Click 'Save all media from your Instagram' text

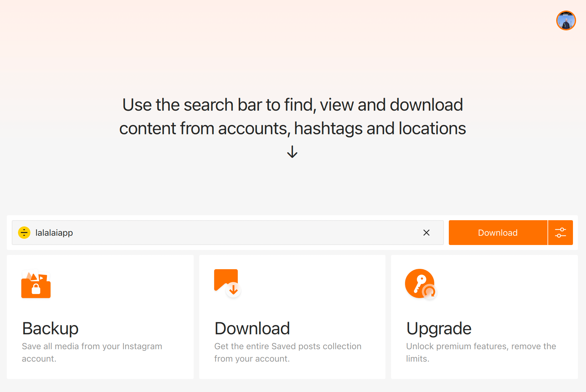coord(92,346)
